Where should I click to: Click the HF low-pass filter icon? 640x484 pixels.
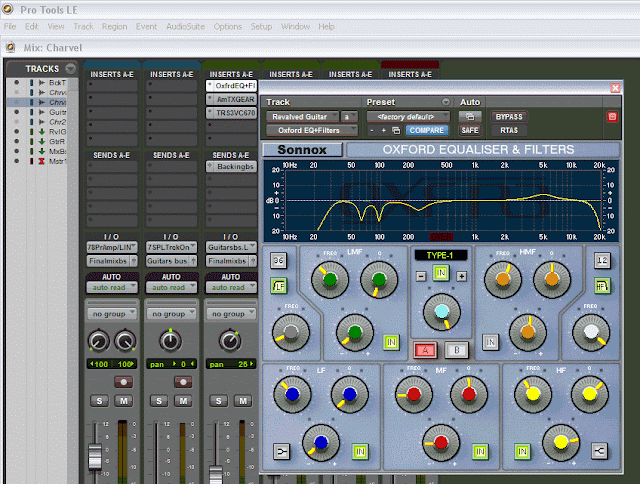(x=602, y=286)
